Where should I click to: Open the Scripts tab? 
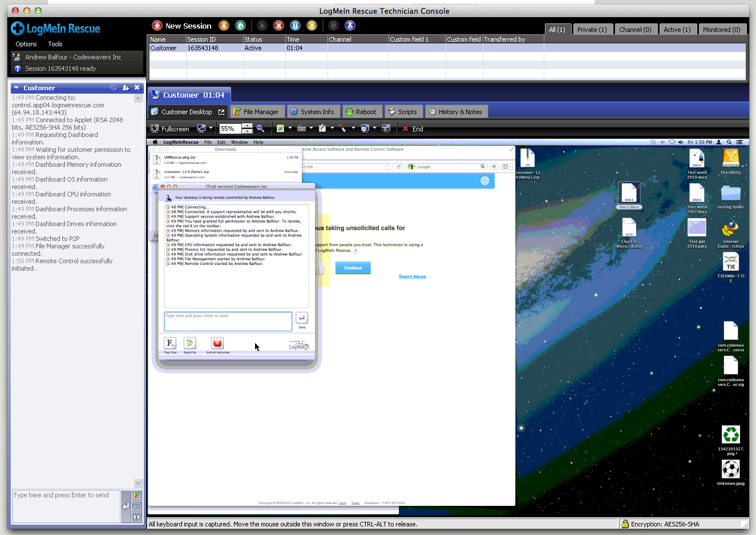click(403, 112)
